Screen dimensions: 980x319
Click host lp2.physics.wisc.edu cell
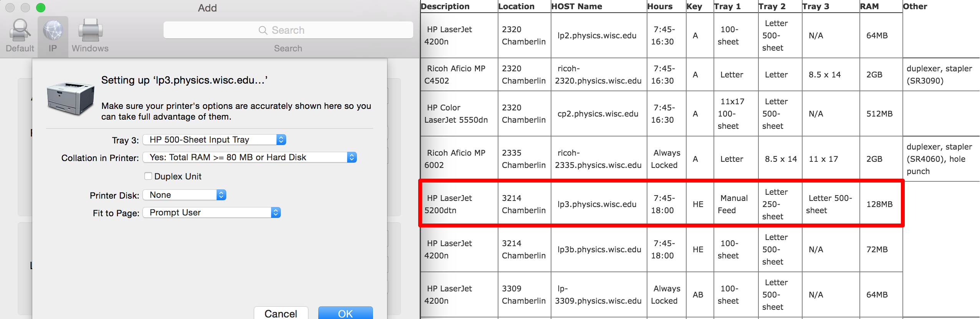click(x=599, y=35)
